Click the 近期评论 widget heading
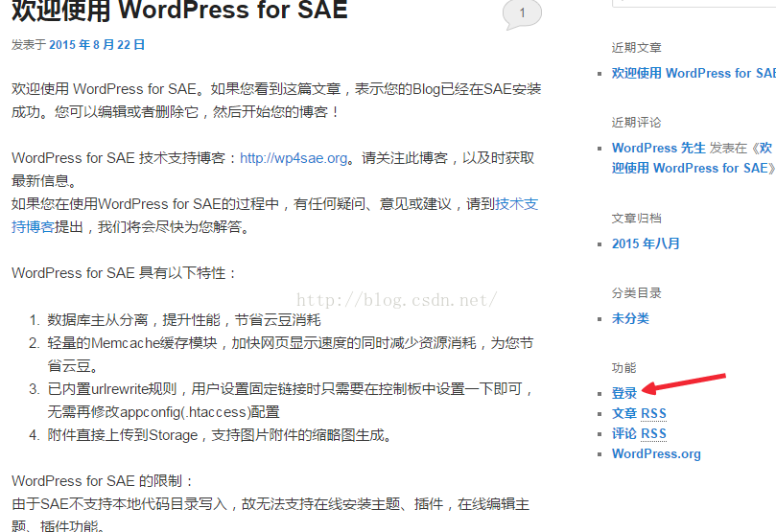 [x=637, y=122]
